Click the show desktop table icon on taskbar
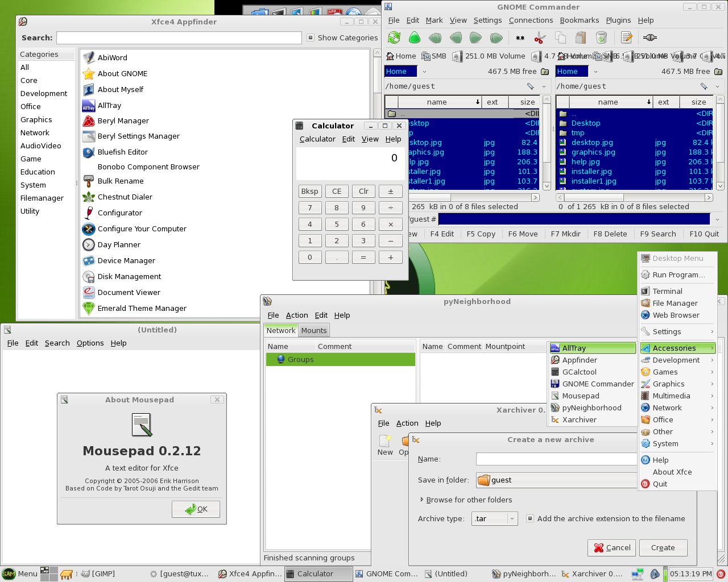728x582 pixels. pyautogui.click(x=67, y=574)
